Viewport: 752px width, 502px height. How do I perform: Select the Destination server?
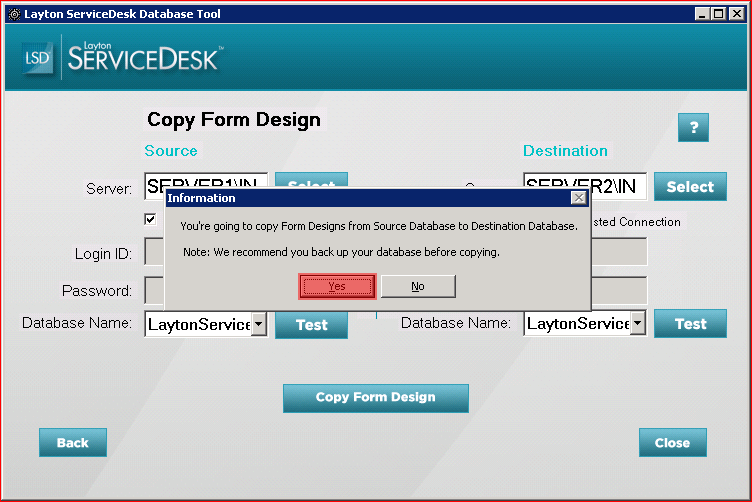pyautogui.click(x=690, y=187)
